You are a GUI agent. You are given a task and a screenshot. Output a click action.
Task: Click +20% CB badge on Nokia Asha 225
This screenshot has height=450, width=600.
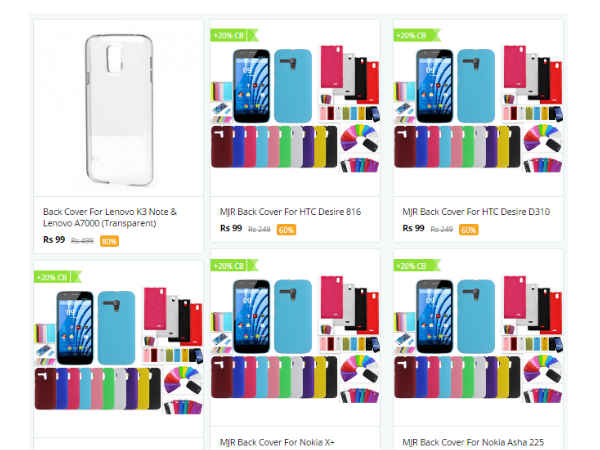(417, 266)
